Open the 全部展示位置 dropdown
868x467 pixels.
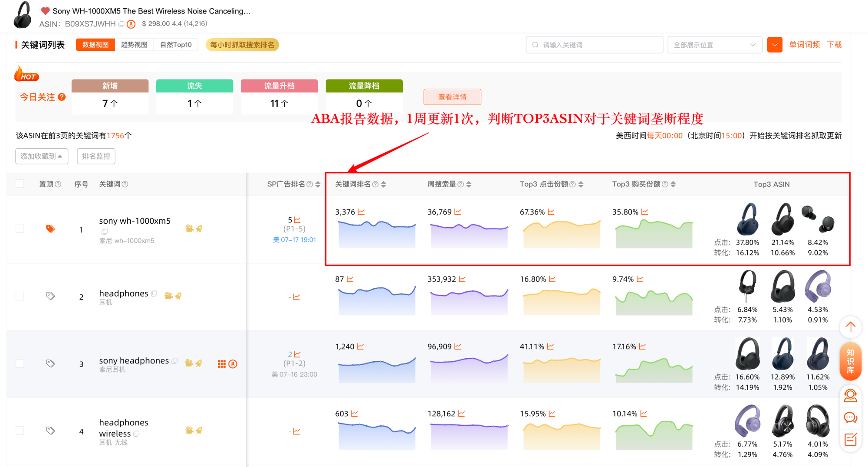[715, 45]
